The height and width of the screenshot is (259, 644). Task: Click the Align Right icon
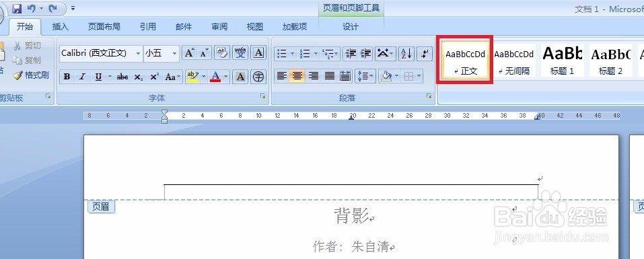point(313,76)
